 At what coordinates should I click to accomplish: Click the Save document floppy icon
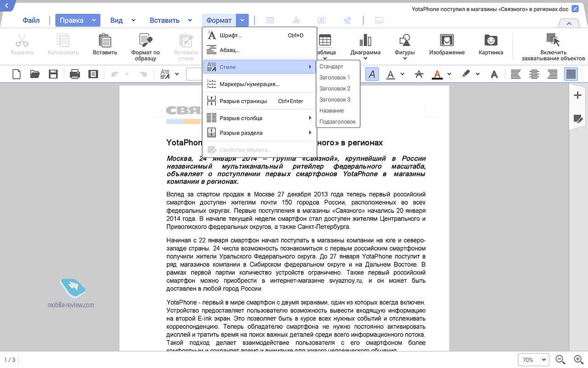53,74
